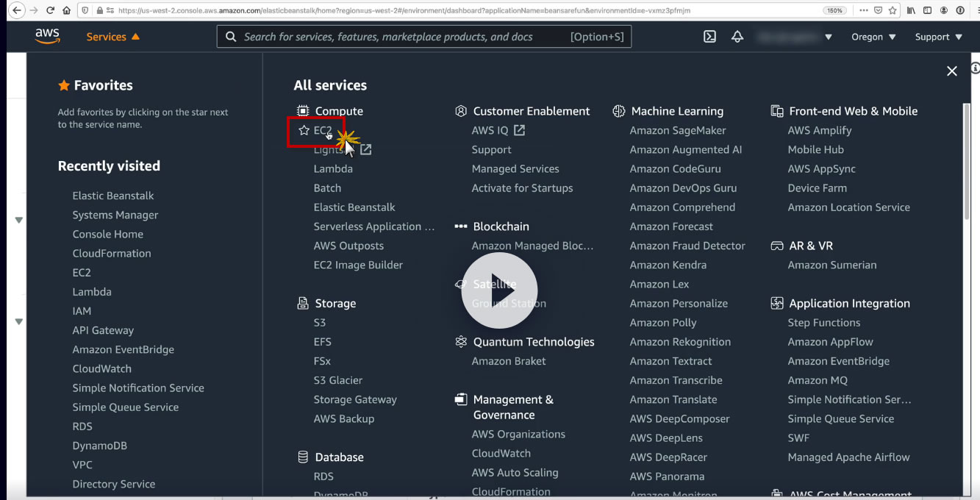
Task: Open Amazon Braket
Action: [x=509, y=361]
